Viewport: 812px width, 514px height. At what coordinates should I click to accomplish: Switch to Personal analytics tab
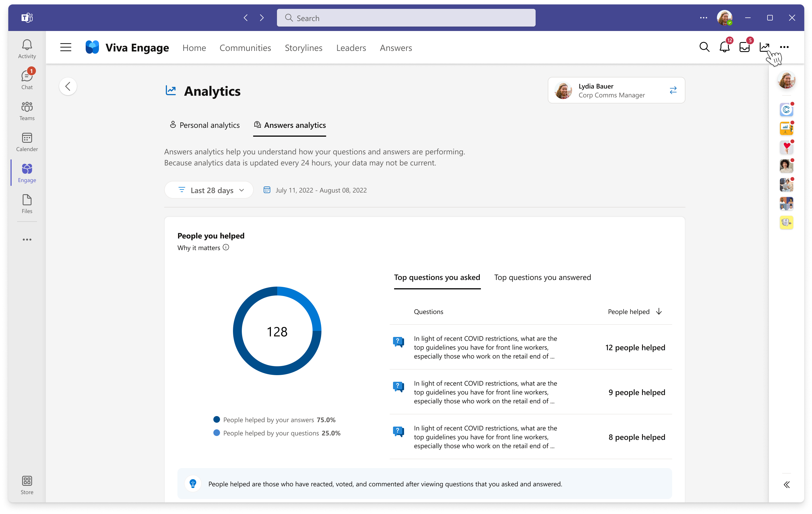205,125
